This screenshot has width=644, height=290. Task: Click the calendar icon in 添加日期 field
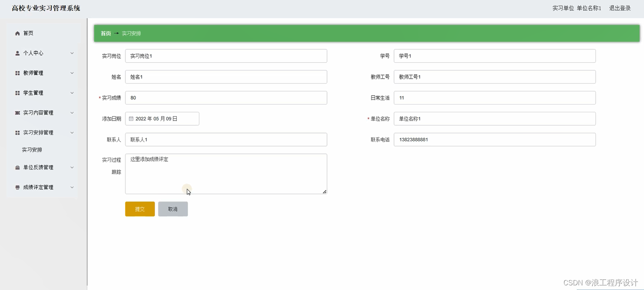[x=131, y=119]
